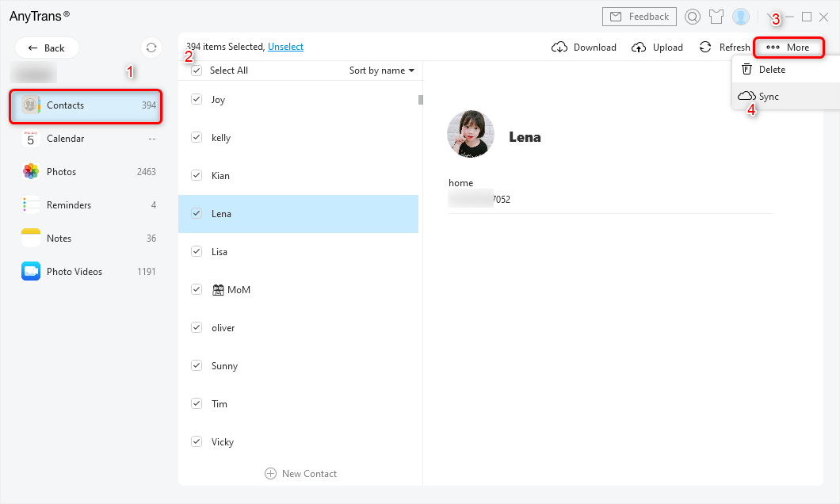This screenshot has height=504, width=840.
Task: Select the contact named Kian
Action: (x=220, y=176)
